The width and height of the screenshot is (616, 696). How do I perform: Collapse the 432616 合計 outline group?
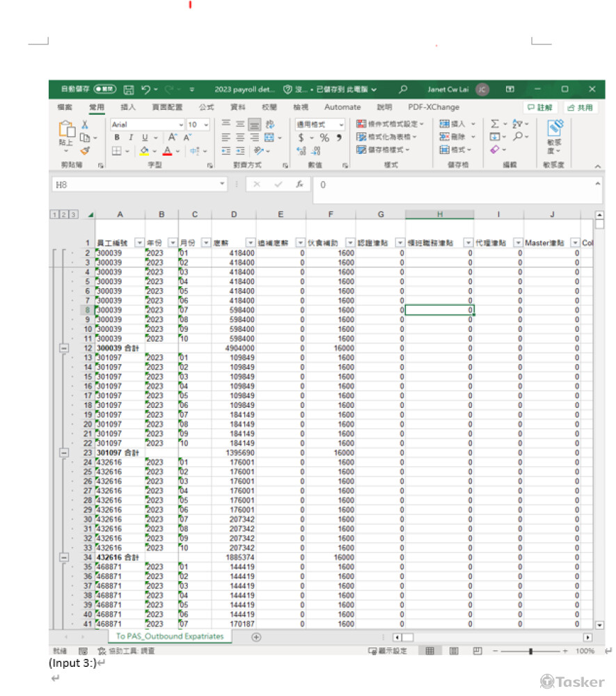coord(64,557)
